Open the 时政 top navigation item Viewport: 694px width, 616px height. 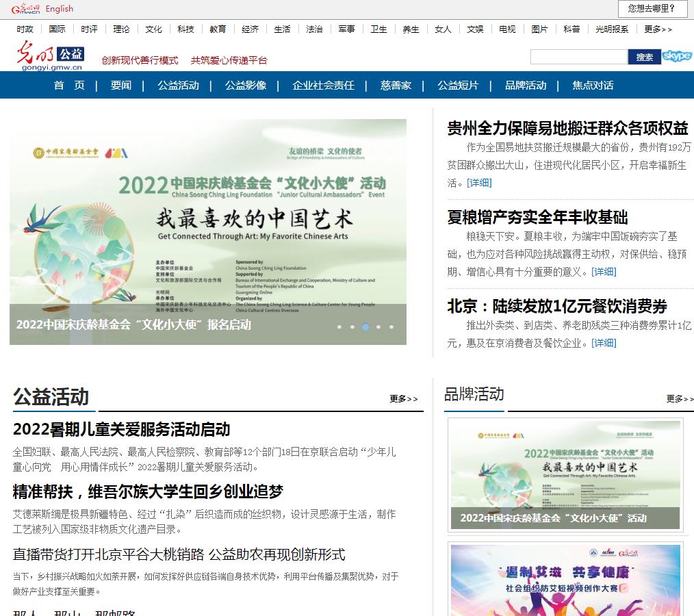[25, 29]
